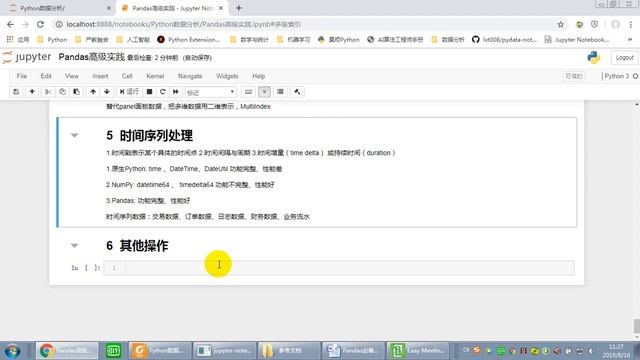Open the Windows Start menu
This screenshot has width=640, height=360.
[12, 351]
